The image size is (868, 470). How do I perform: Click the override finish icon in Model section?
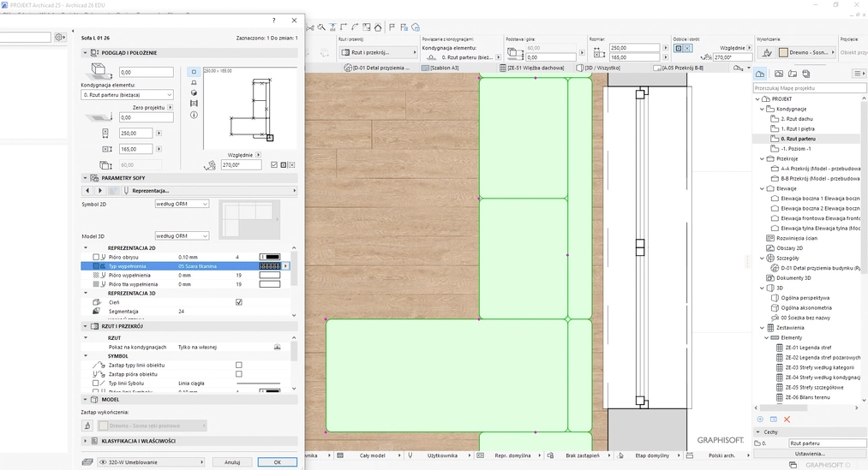87,425
